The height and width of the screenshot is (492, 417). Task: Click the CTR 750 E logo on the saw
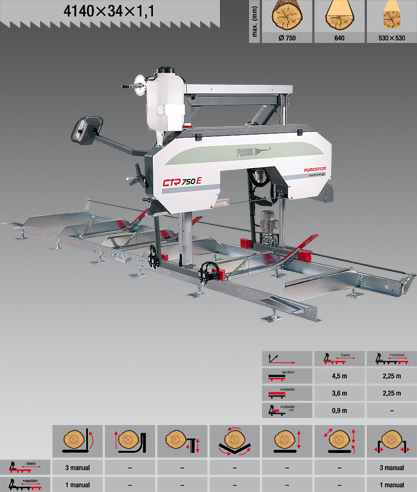point(182,182)
